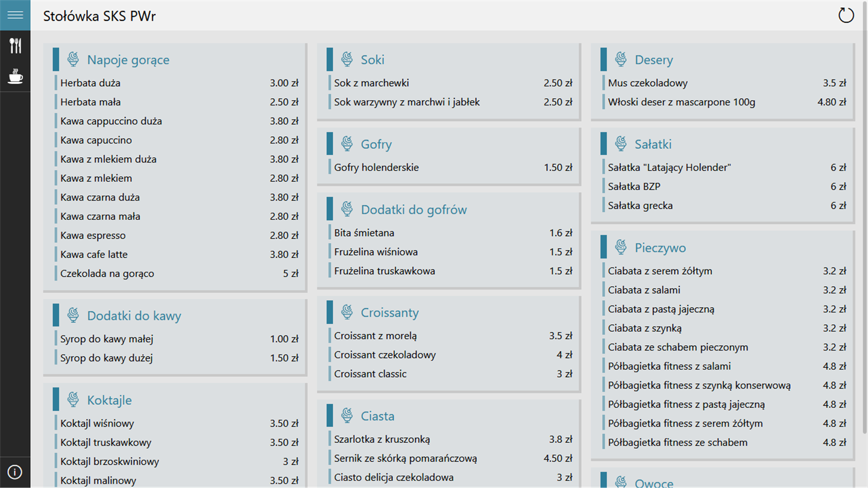Select the fork and knife meals icon
Image resolution: width=868 pixels, height=488 pixels.
[15, 46]
